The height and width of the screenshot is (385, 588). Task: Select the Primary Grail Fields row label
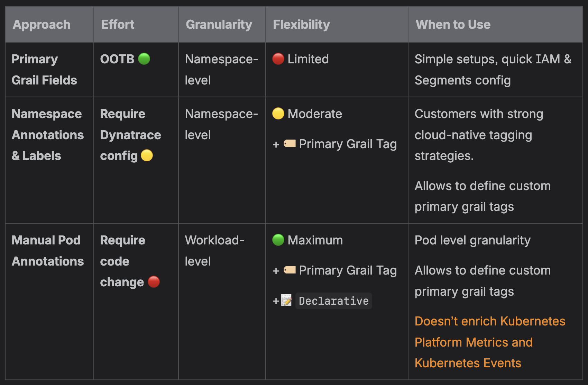click(x=44, y=70)
